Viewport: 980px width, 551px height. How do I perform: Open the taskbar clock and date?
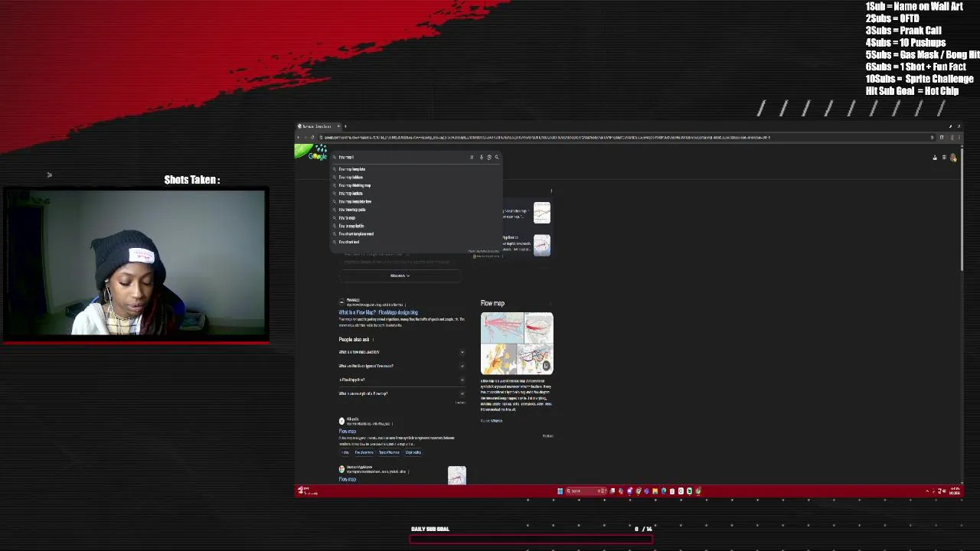click(955, 491)
